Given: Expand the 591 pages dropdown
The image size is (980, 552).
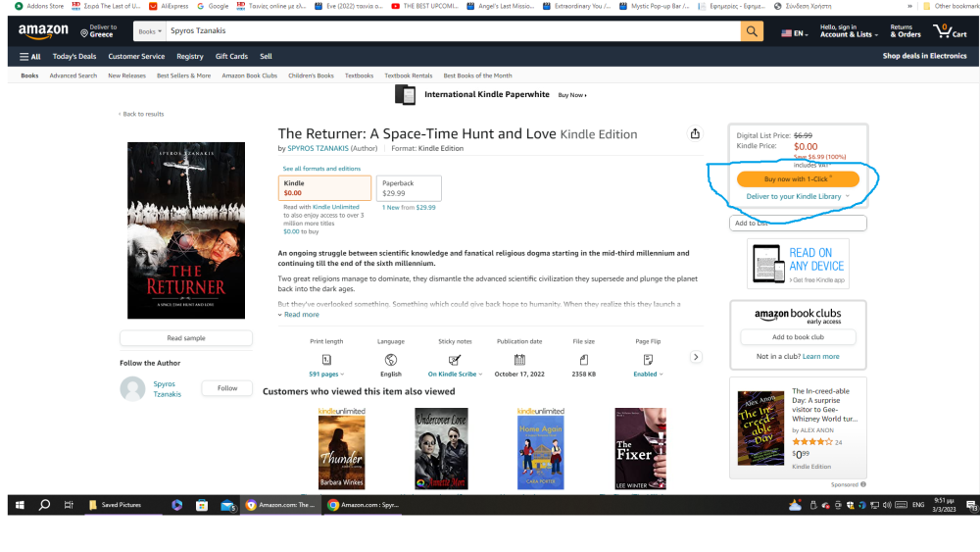Looking at the screenshot, I should pyautogui.click(x=326, y=374).
